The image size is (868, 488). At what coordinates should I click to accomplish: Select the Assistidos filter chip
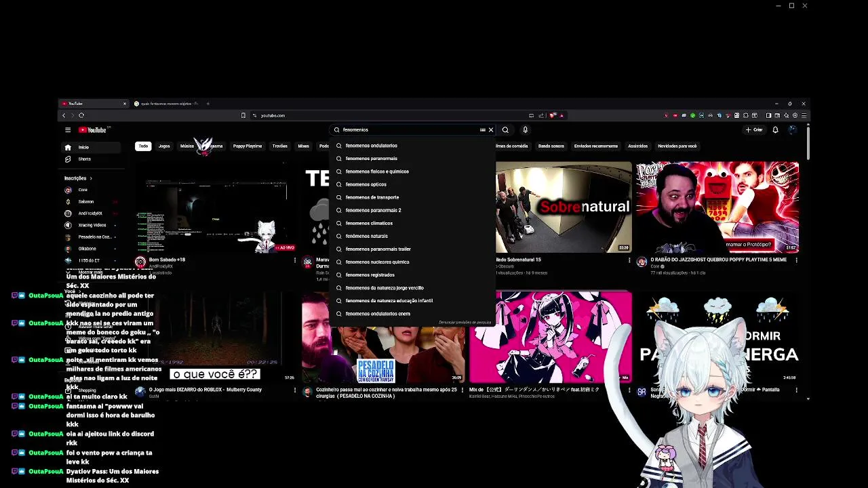(x=637, y=146)
